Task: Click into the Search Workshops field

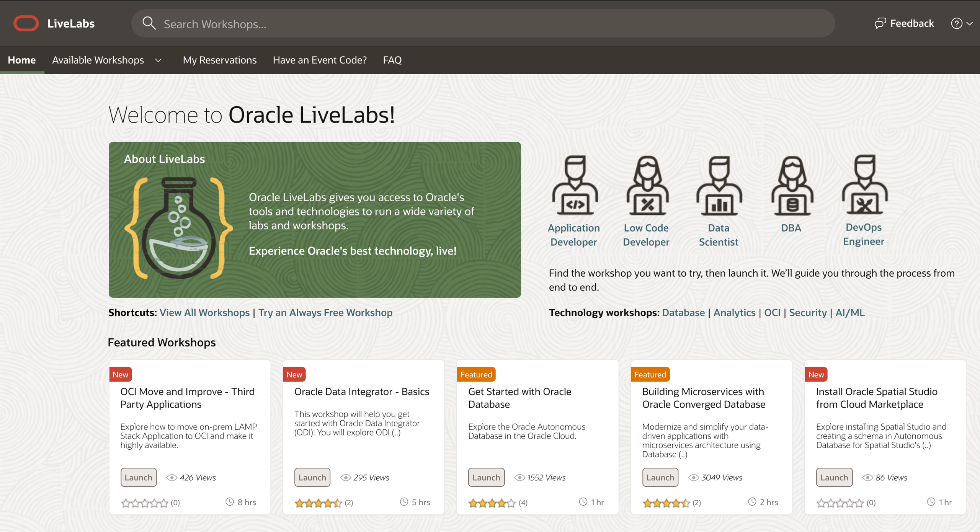Action: click(x=483, y=23)
